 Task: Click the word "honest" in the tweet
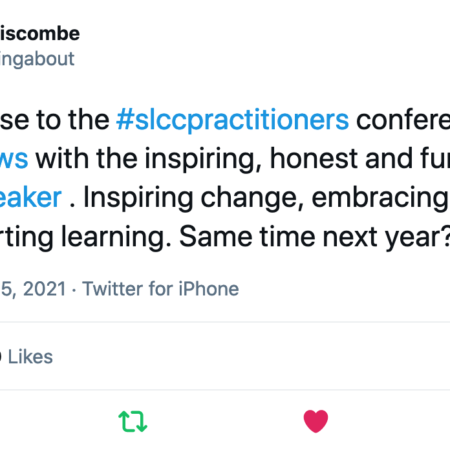(313, 159)
